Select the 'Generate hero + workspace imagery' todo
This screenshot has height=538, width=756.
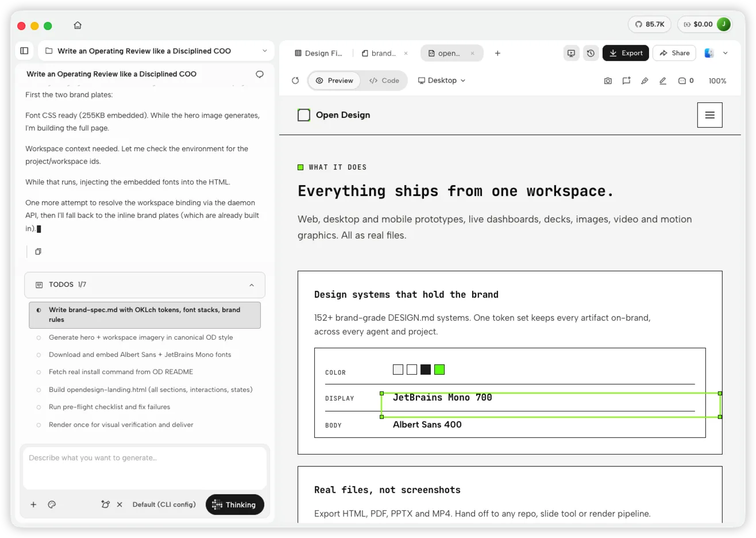click(x=141, y=337)
